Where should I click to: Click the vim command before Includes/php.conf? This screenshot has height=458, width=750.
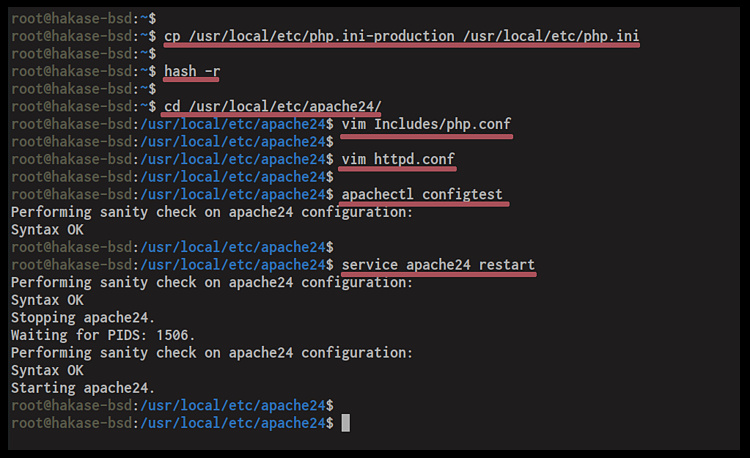tap(353, 124)
